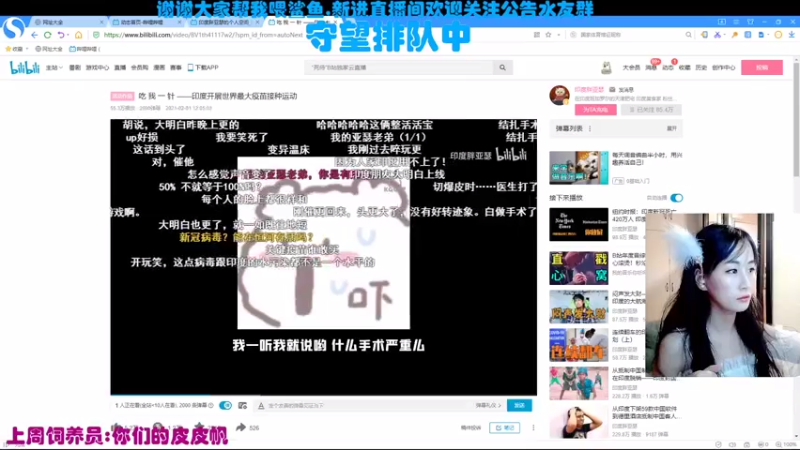Switch to the second browser tab
Screen dimensions: 800x450
point(145,22)
